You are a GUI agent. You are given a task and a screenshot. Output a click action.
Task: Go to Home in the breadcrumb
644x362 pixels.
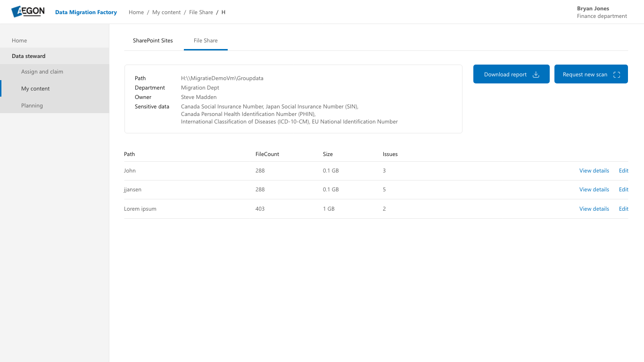(136, 12)
